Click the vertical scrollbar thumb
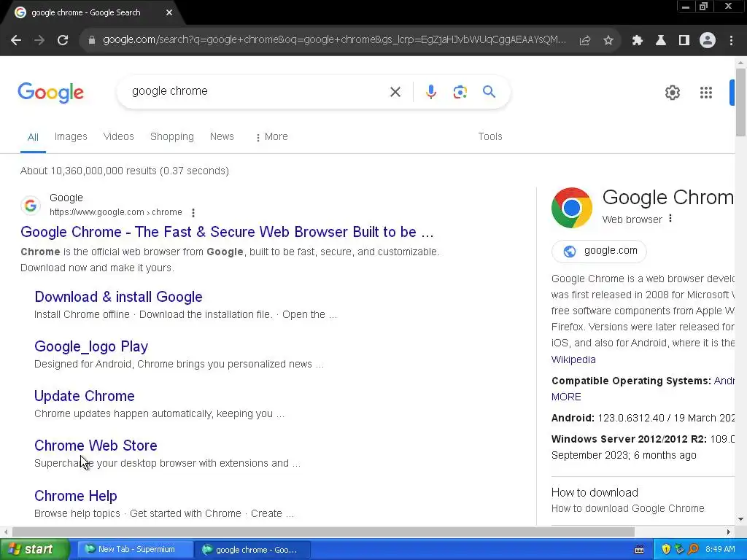The height and width of the screenshot is (560, 747). [x=740, y=101]
